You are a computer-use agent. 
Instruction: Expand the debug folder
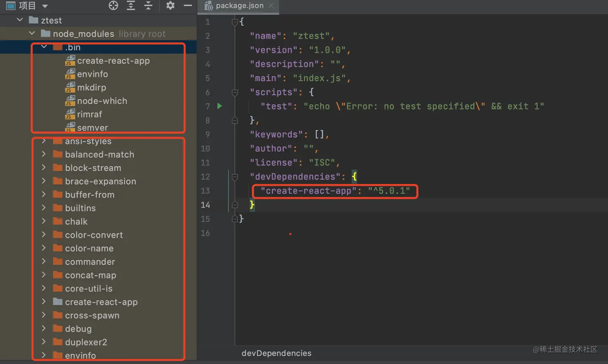(44, 328)
